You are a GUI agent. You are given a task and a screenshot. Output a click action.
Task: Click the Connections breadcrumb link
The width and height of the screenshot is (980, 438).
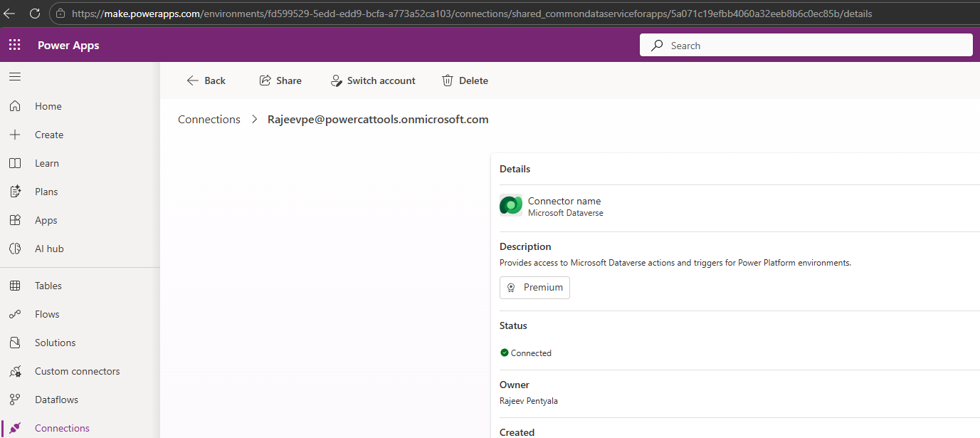[209, 120]
